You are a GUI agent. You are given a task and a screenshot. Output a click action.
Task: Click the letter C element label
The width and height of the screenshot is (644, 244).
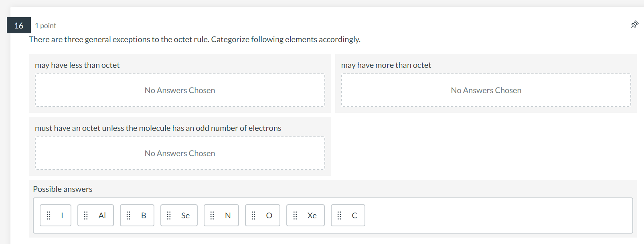point(354,216)
